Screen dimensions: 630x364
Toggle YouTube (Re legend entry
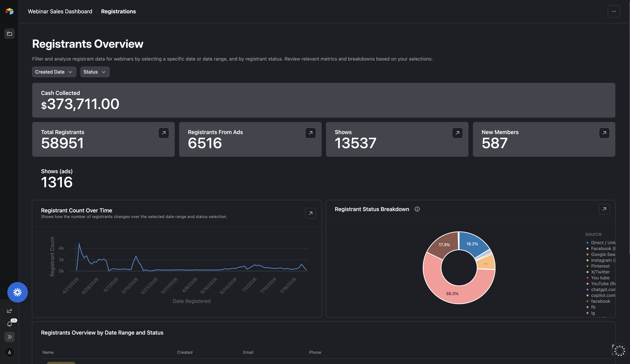point(601,284)
